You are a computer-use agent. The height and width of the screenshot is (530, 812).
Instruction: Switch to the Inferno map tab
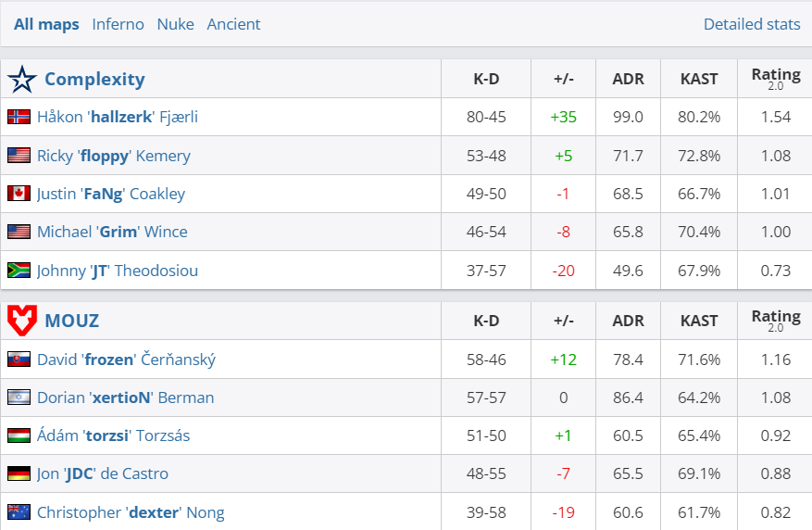[118, 24]
